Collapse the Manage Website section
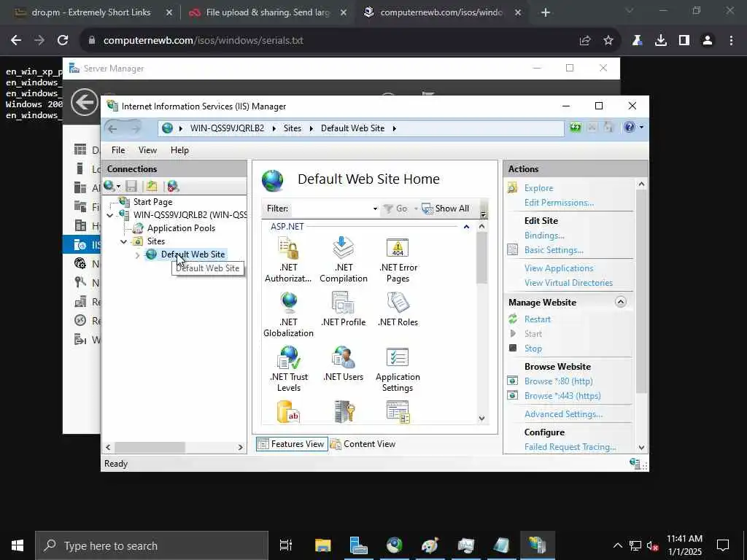The width and height of the screenshot is (747, 560). 621,302
